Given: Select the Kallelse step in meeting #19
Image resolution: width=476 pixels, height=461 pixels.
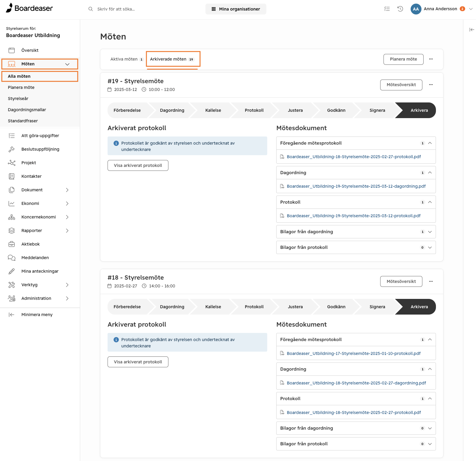Looking at the screenshot, I should [x=213, y=110].
